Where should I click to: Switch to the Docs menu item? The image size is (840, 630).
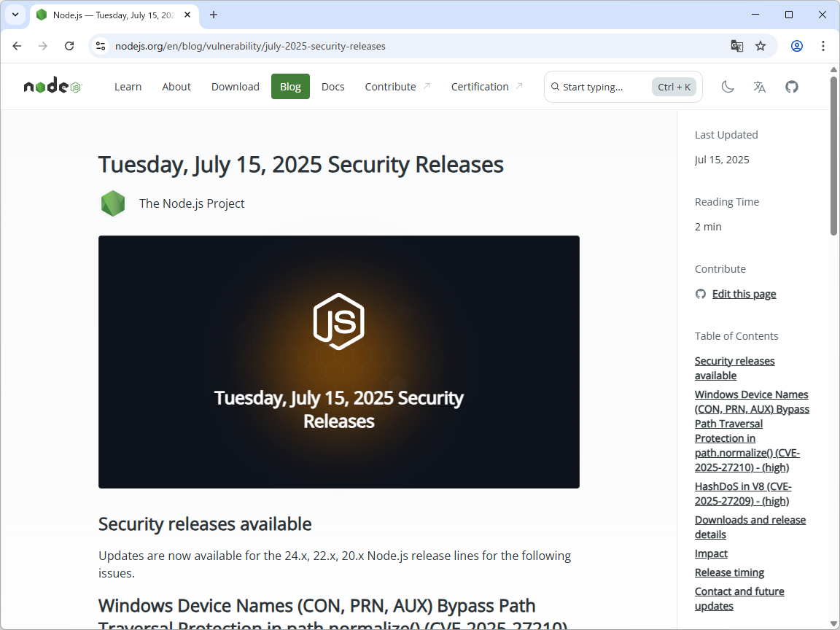click(332, 86)
